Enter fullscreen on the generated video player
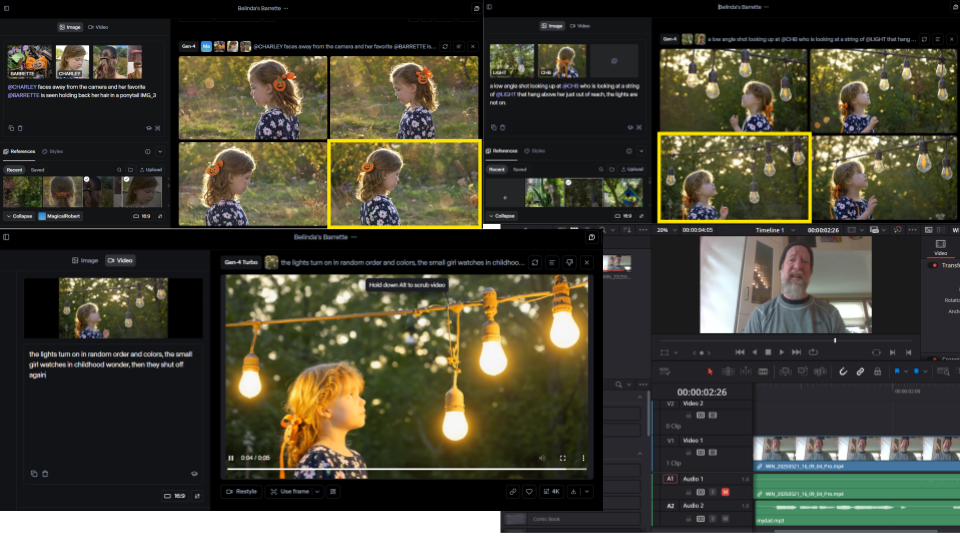The width and height of the screenshot is (960, 540). tap(562, 458)
